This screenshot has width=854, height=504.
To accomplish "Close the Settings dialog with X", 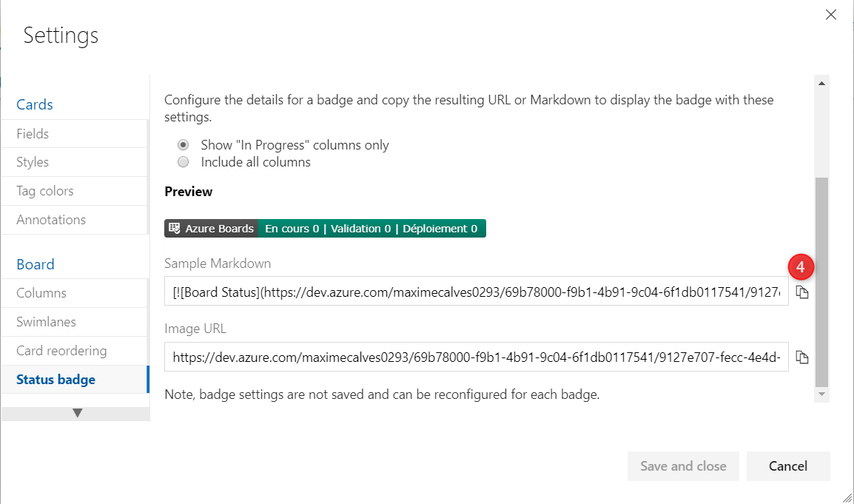I will tap(831, 15).
